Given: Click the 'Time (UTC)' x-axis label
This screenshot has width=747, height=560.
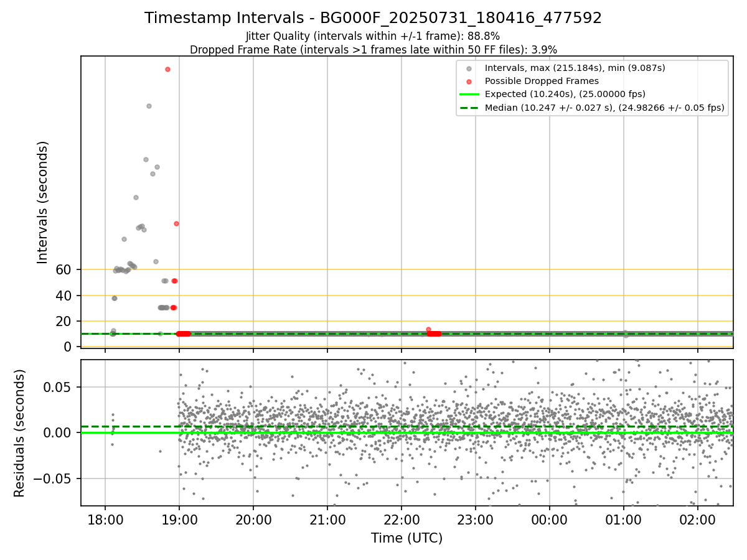Looking at the screenshot, I should 406,538.
